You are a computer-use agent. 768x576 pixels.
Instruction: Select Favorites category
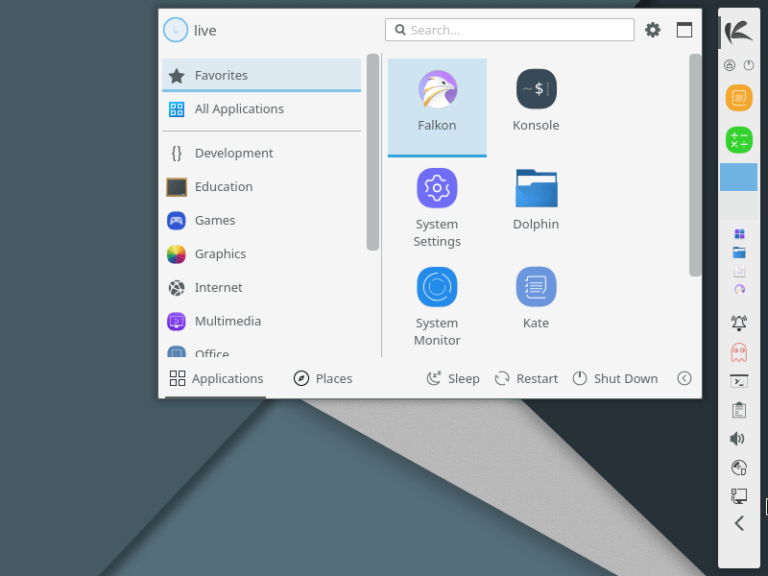pos(262,75)
